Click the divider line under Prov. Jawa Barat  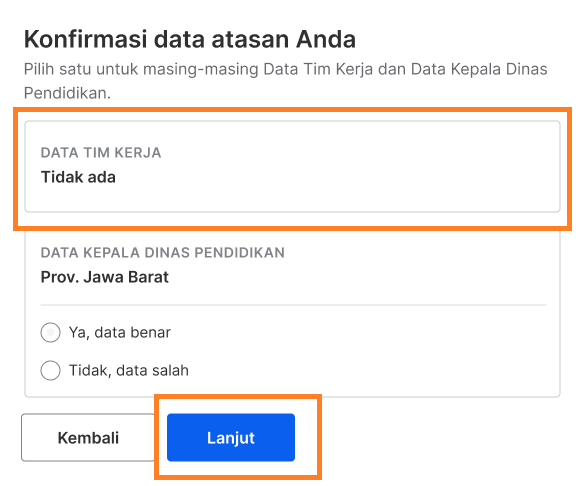[x=293, y=305]
